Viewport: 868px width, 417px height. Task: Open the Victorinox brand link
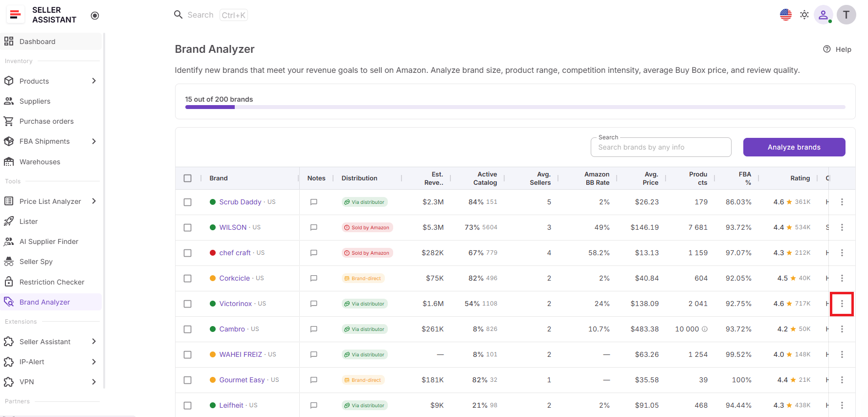coord(236,304)
